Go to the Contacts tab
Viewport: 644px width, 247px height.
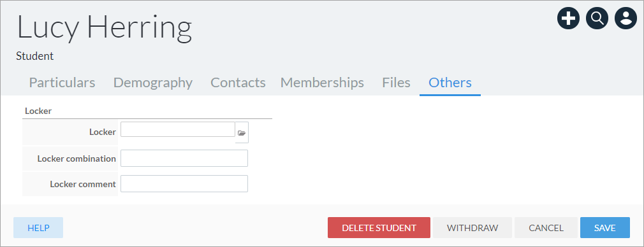238,83
